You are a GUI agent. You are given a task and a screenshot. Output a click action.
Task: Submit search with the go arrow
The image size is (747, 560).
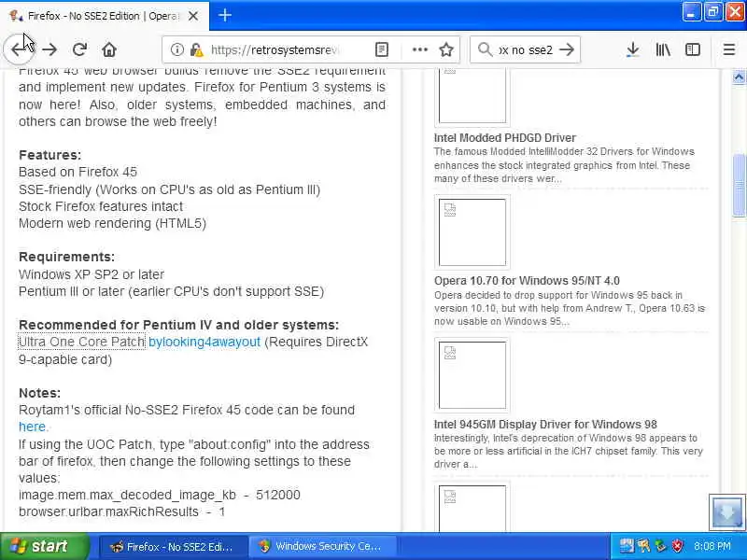[567, 49]
